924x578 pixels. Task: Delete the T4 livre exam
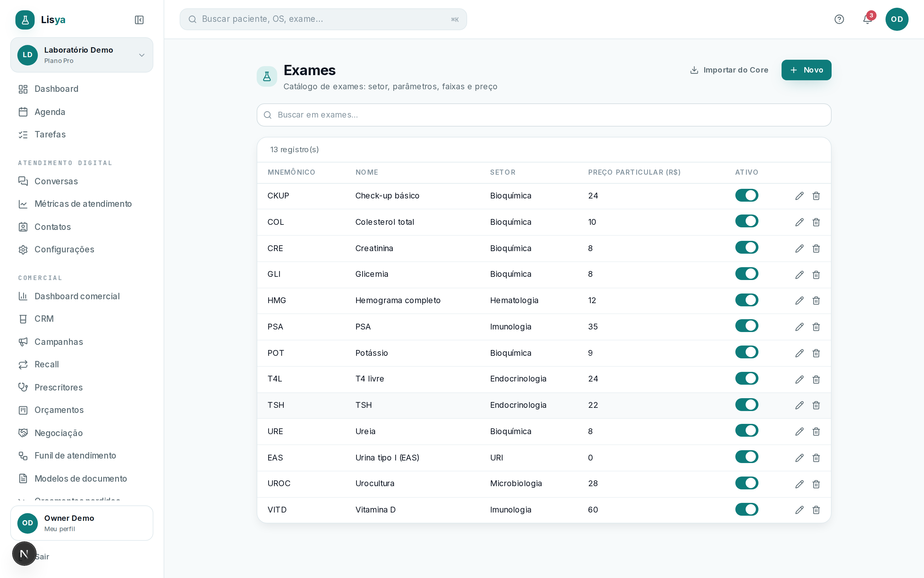click(x=816, y=380)
